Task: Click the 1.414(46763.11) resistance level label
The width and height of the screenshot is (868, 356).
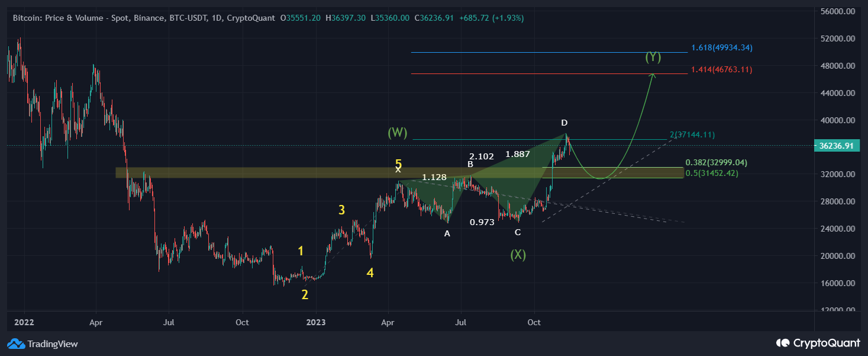Action: (x=721, y=69)
